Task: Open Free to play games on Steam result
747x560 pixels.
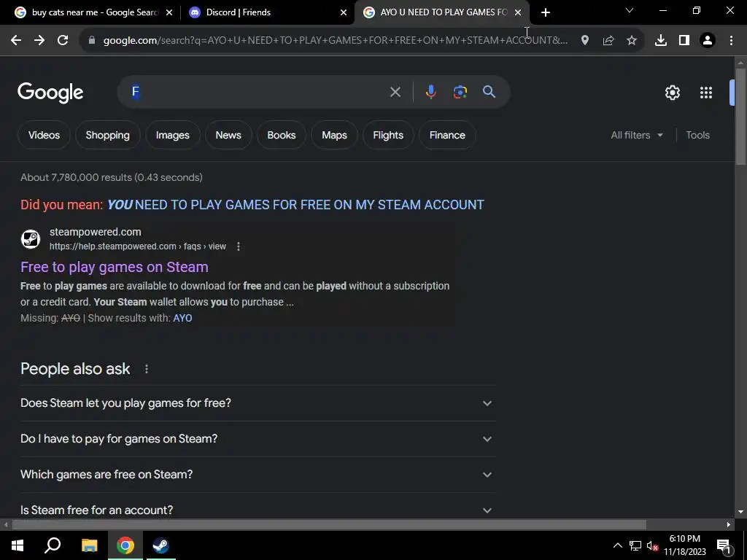Action: pos(115,267)
